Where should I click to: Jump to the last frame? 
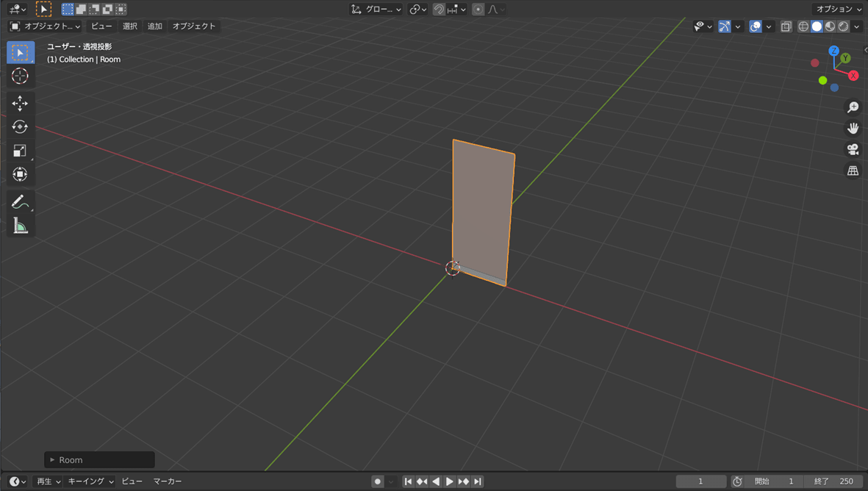point(477,481)
